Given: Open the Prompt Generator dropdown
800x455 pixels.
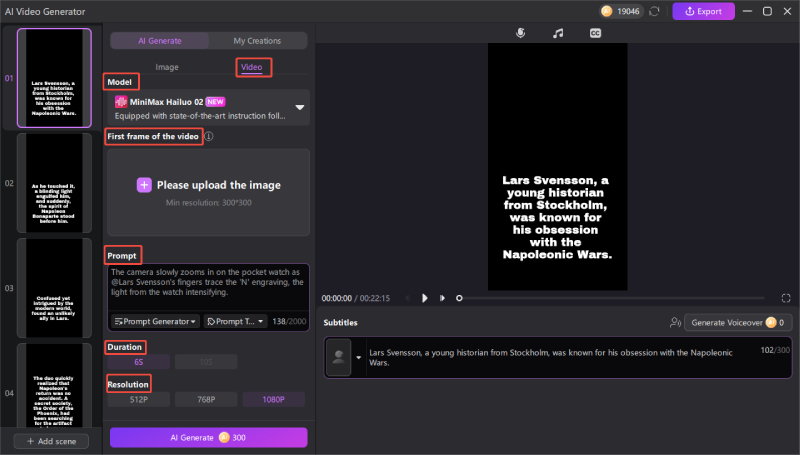Looking at the screenshot, I should click(154, 321).
